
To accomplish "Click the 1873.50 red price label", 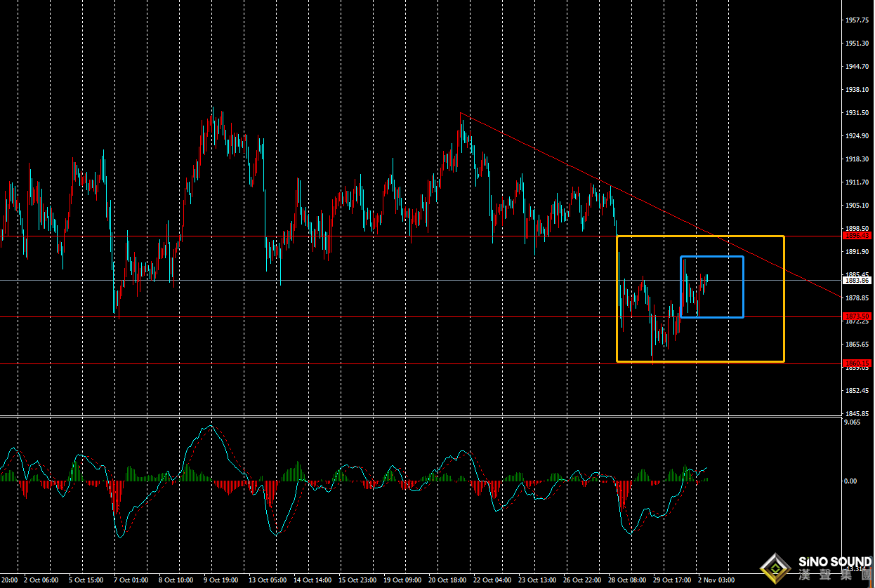I will click(x=856, y=316).
